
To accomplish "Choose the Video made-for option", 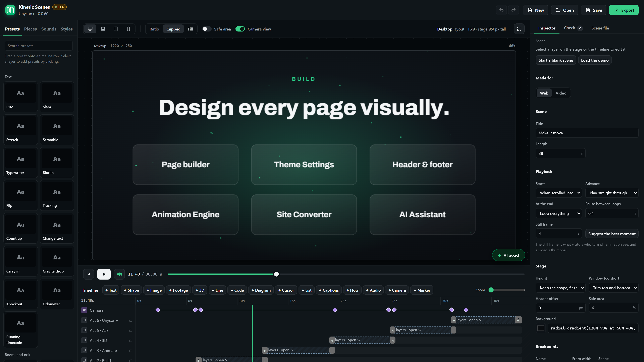I will [x=561, y=93].
